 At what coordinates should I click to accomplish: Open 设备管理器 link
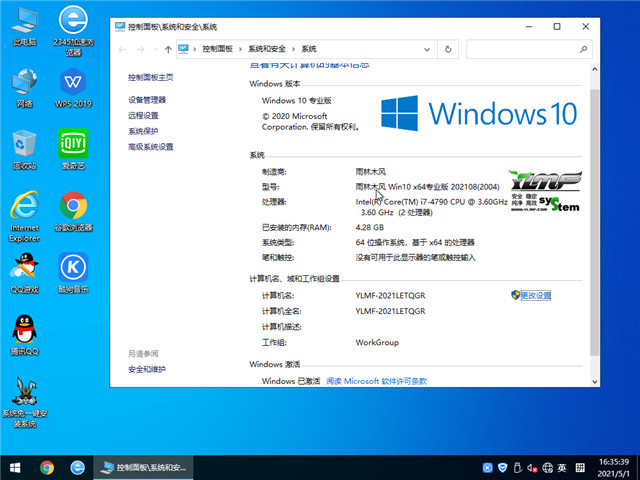(x=147, y=100)
